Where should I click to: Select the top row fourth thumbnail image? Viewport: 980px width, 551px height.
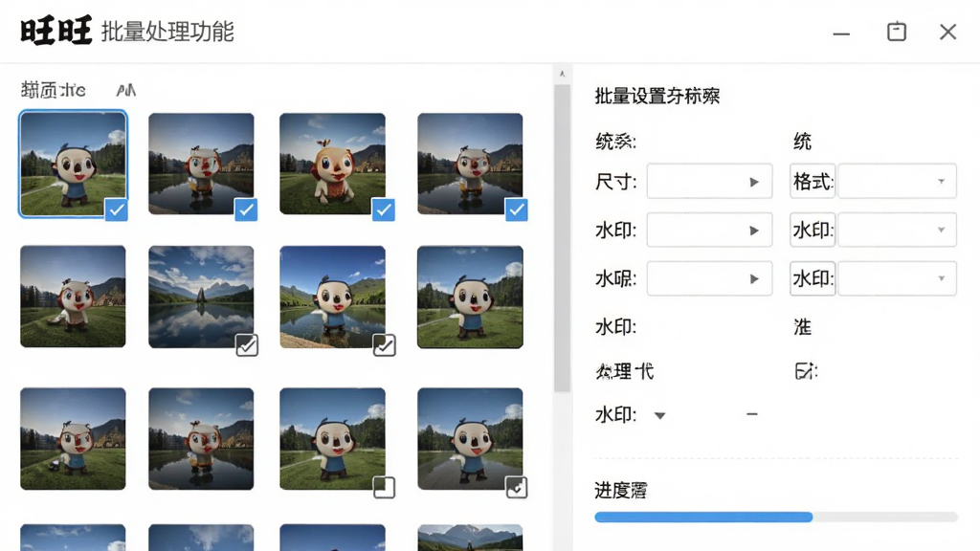coord(470,164)
